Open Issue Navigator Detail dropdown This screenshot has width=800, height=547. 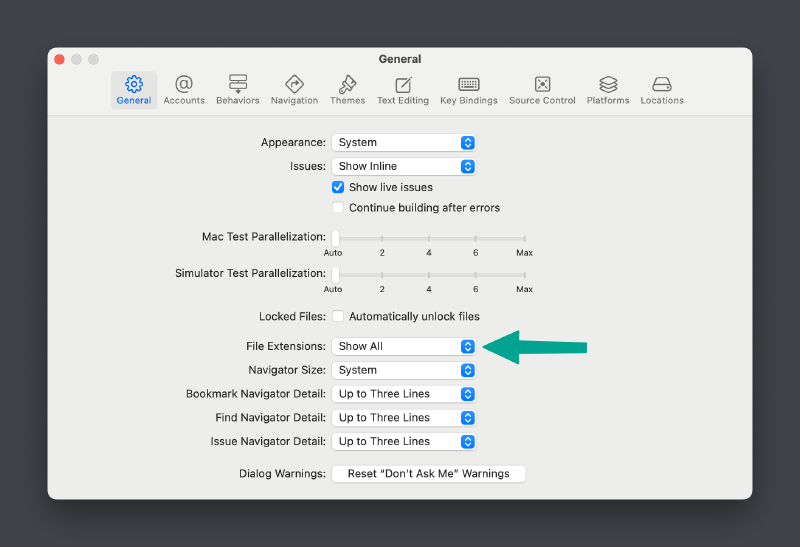[x=404, y=441]
